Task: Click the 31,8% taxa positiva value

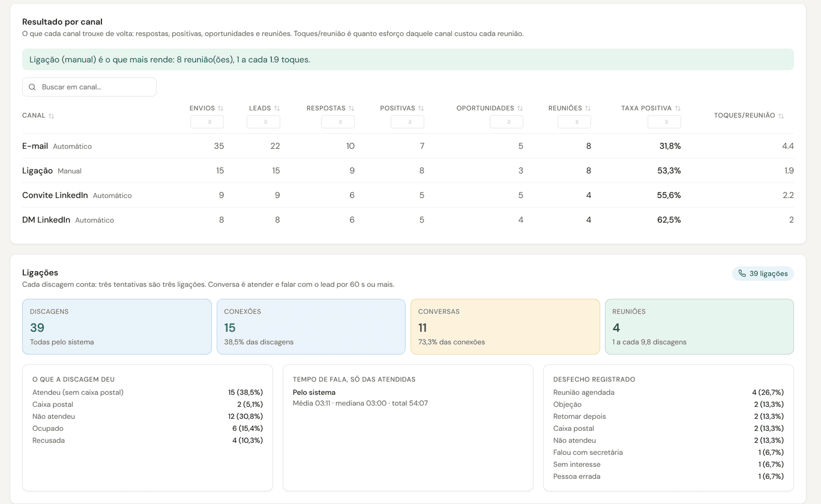Action: pos(670,146)
